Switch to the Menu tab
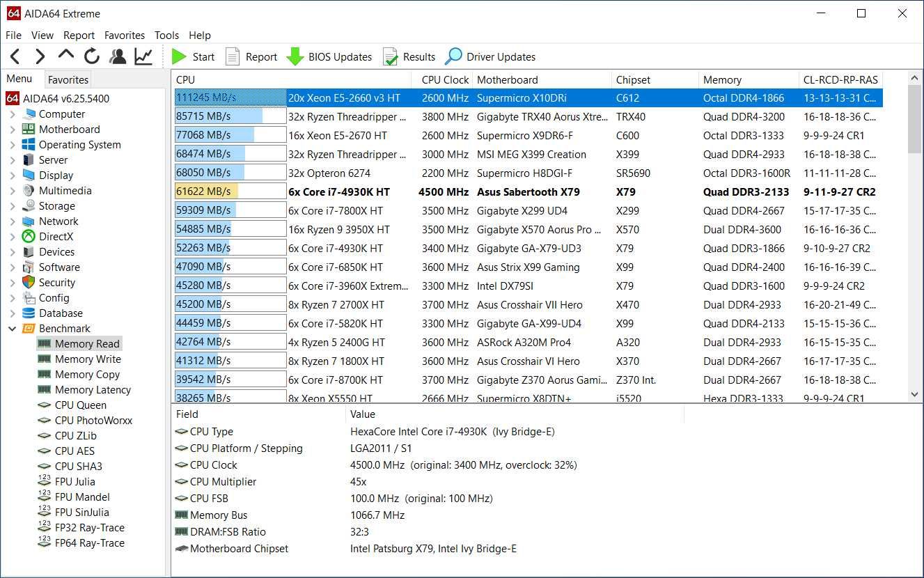The height and width of the screenshot is (578, 924). (19, 79)
